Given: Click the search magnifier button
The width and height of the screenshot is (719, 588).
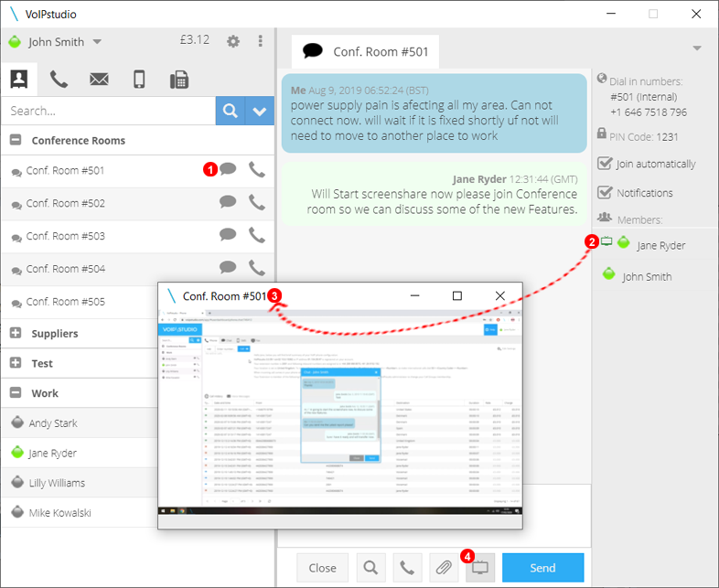Looking at the screenshot, I should tap(231, 111).
